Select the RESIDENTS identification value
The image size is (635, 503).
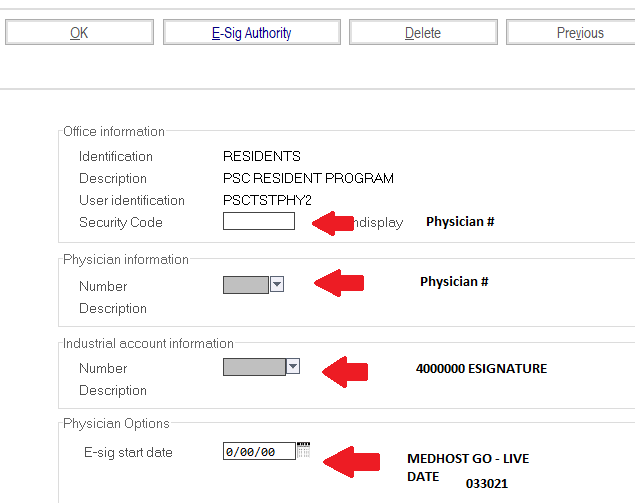(261, 156)
